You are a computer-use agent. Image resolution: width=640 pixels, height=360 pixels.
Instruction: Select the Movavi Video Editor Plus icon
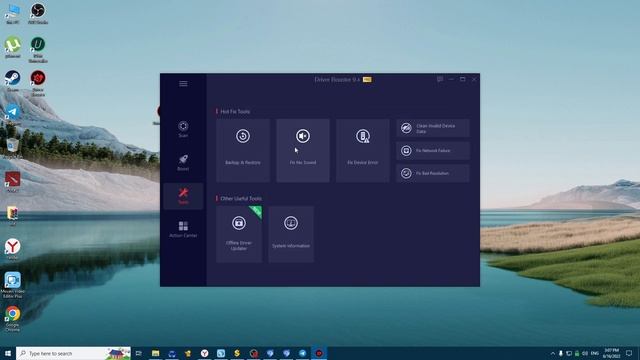[x=13, y=285]
